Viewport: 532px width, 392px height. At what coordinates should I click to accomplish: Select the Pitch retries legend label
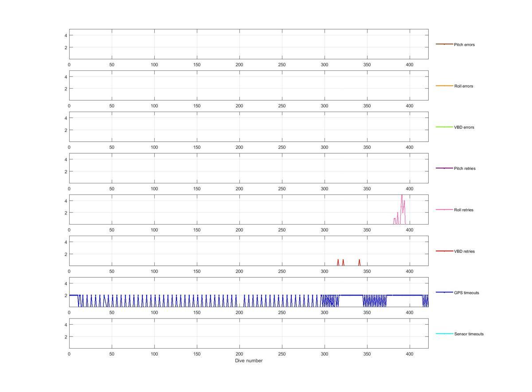click(465, 168)
